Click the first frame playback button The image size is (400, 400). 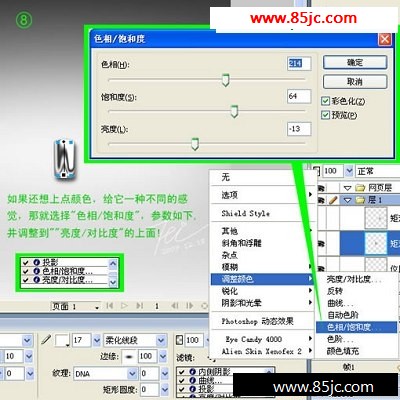coord(109,306)
